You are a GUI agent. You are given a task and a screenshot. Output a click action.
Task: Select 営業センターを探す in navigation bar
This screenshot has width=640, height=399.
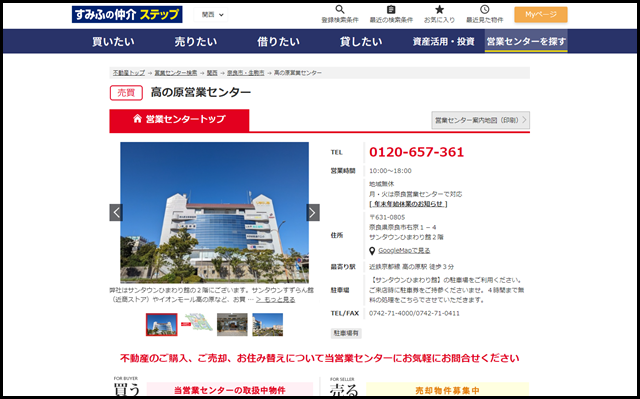pos(526,41)
